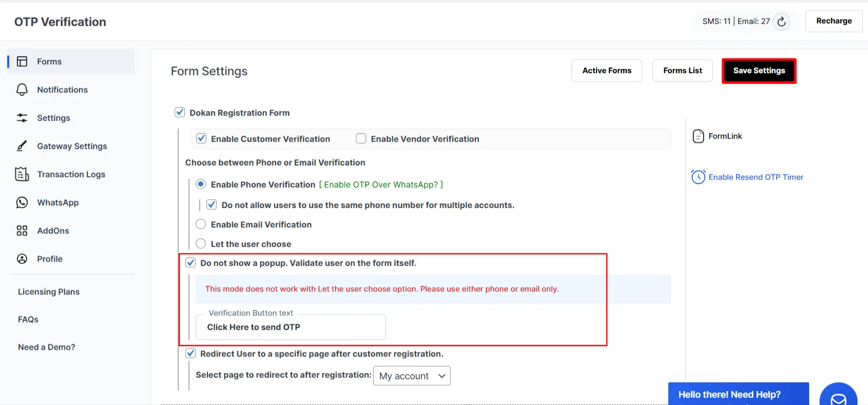Toggle Do not show a popup checkbox
Image resolution: width=868 pixels, height=405 pixels.
tap(190, 262)
